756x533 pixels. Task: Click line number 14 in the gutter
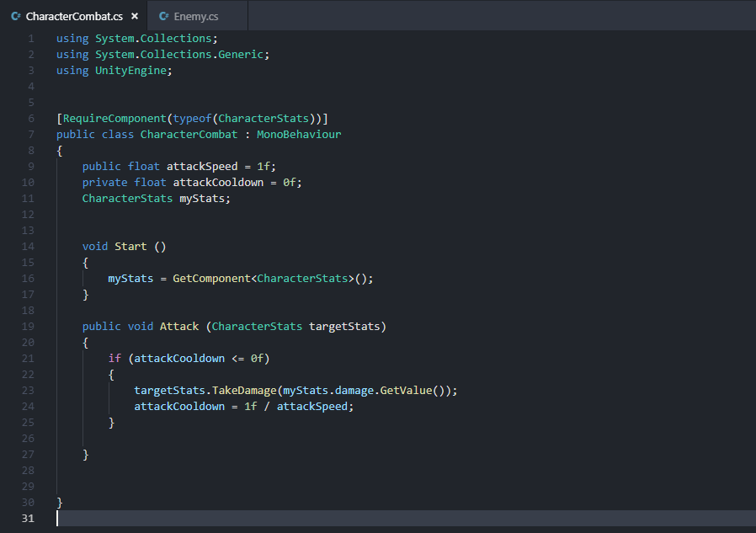coord(28,247)
